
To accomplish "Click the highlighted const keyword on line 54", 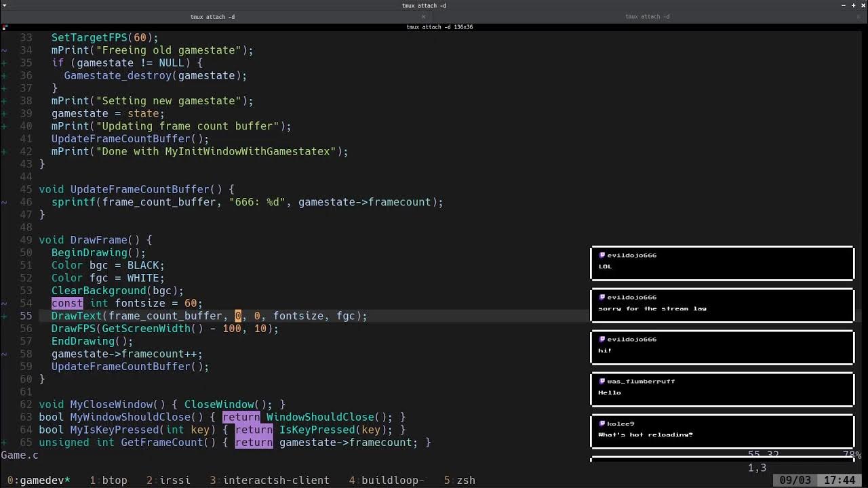I will pyautogui.click(x=66, y=303).
